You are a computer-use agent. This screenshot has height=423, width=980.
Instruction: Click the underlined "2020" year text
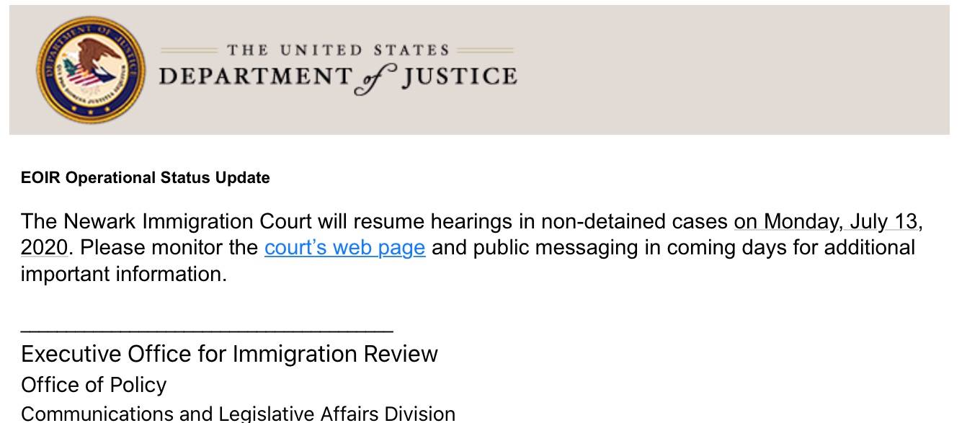tap(44, 247)
